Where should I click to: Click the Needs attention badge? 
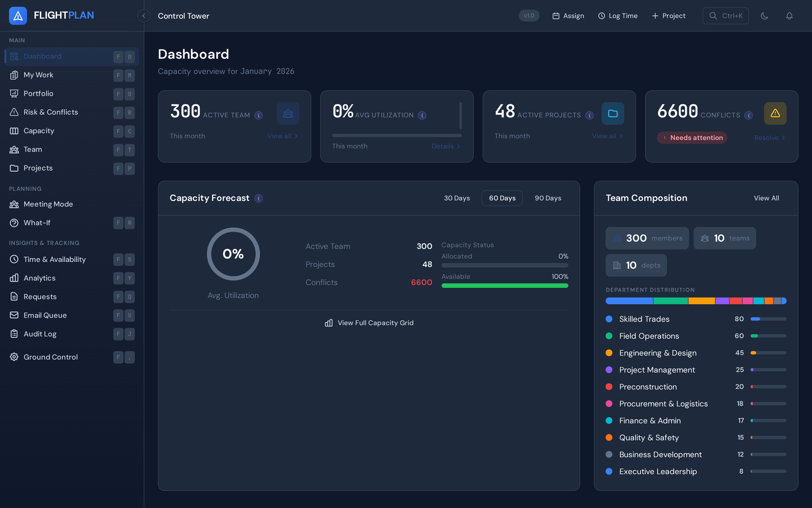[692, 138]
